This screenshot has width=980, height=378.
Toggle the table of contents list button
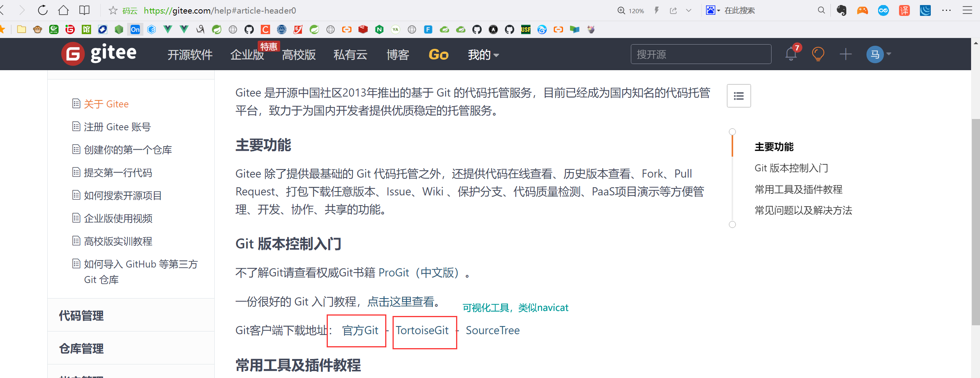[739, 96]
